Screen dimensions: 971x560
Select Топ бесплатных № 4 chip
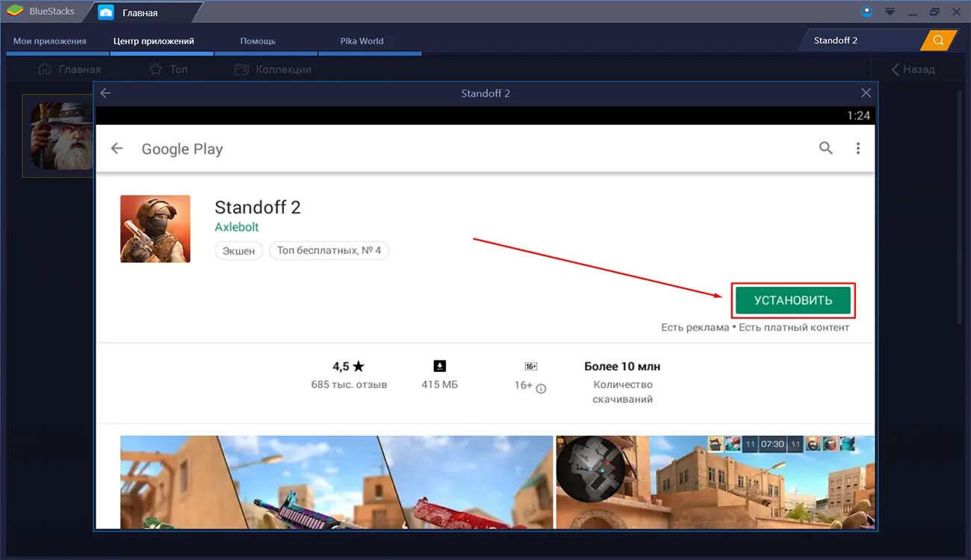329,251
